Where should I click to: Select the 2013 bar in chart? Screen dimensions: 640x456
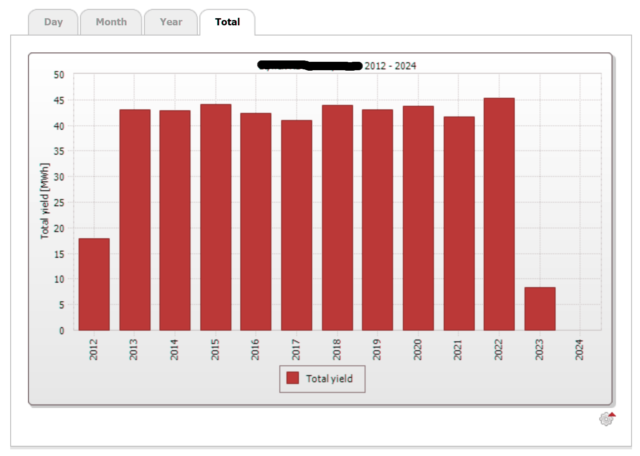(135, 220)
